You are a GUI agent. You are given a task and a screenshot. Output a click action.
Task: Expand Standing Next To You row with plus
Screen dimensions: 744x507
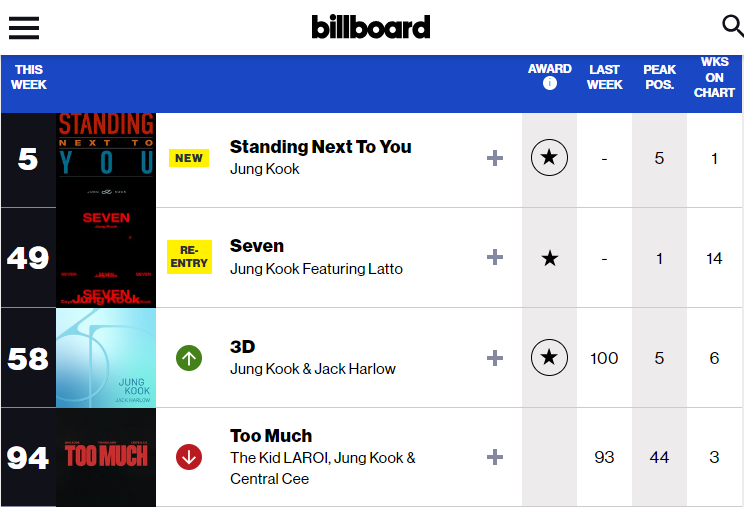494,158
